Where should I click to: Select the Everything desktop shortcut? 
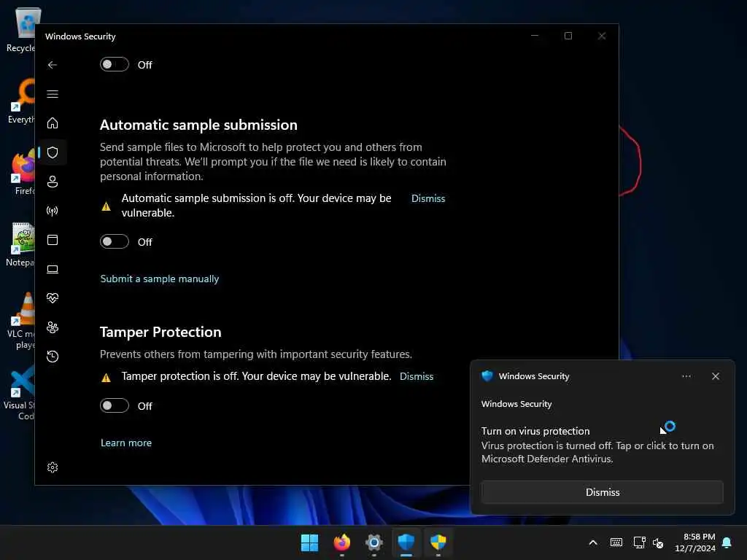click(20, 101)
